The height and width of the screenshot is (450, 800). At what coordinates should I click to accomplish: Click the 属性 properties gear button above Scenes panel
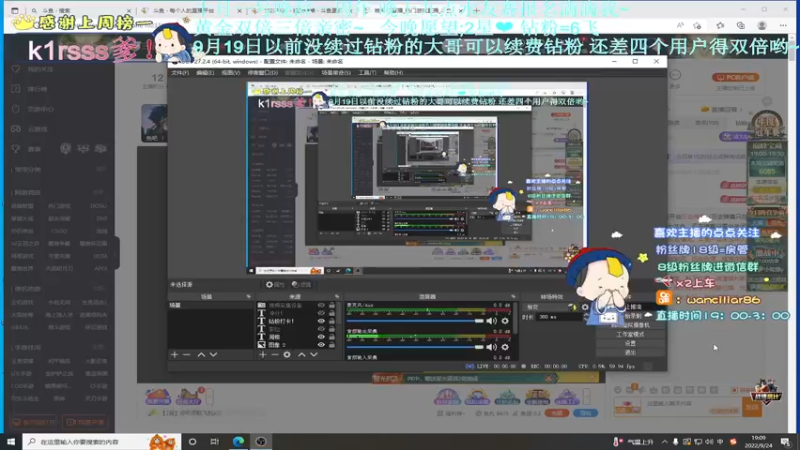point(275,285)
